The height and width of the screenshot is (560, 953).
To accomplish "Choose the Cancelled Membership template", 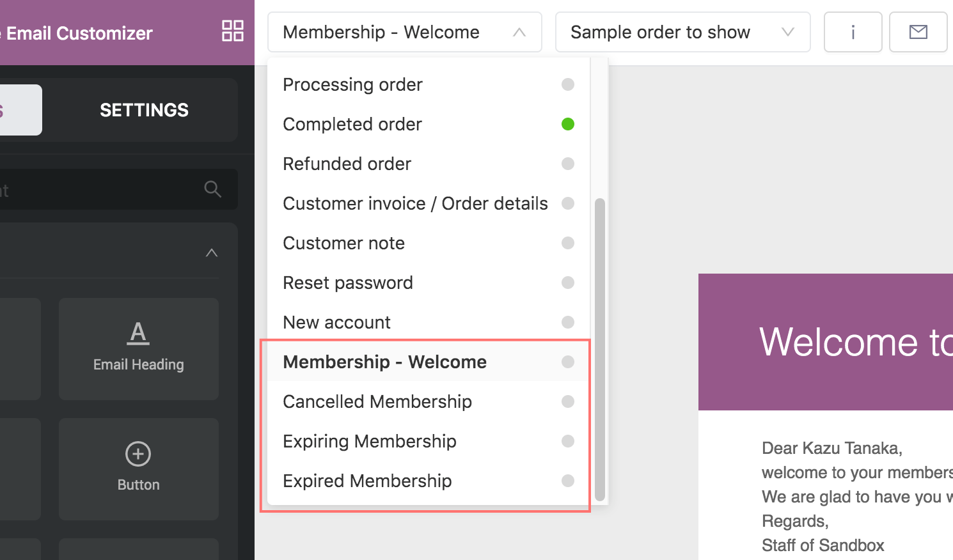I will coord(428,401).
